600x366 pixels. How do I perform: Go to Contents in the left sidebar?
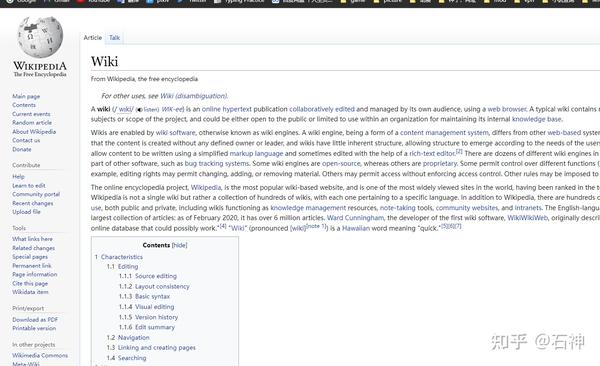point(24,105)
